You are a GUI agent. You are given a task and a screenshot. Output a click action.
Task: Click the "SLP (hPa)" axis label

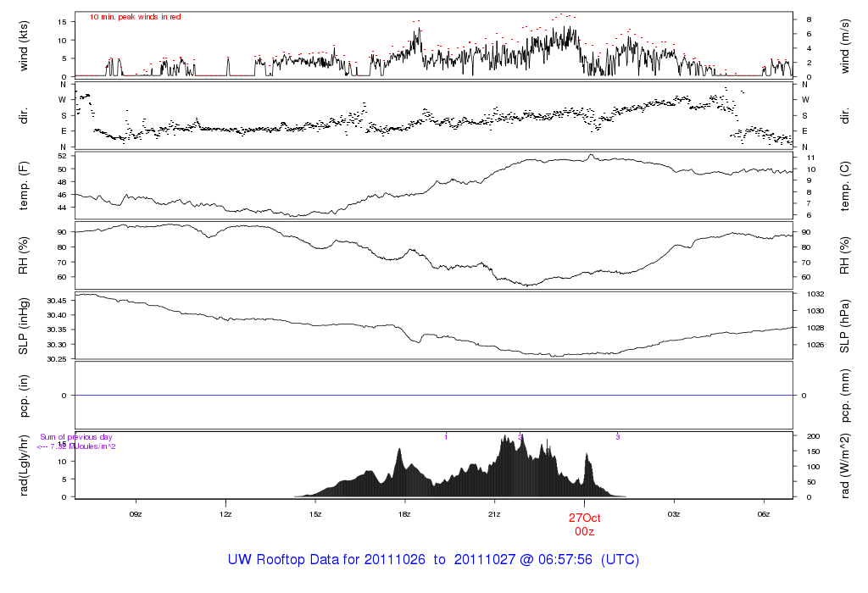coord(844,326)
